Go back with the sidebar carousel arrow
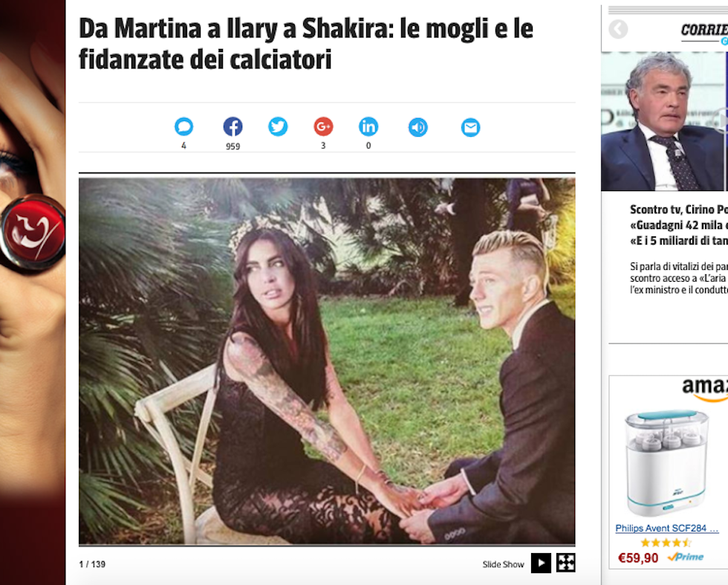Viewport: 728px width, 585px height. click(618, 29)
